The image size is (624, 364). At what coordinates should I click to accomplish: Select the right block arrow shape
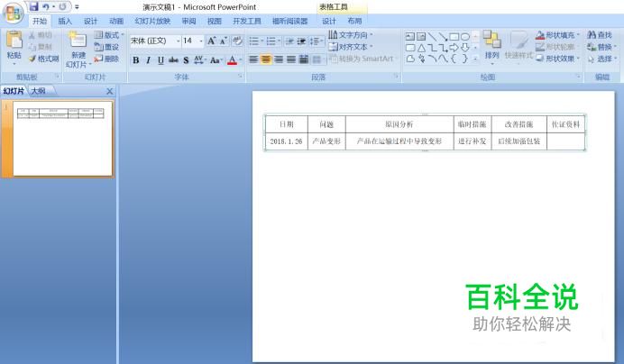tap(454, 48)
